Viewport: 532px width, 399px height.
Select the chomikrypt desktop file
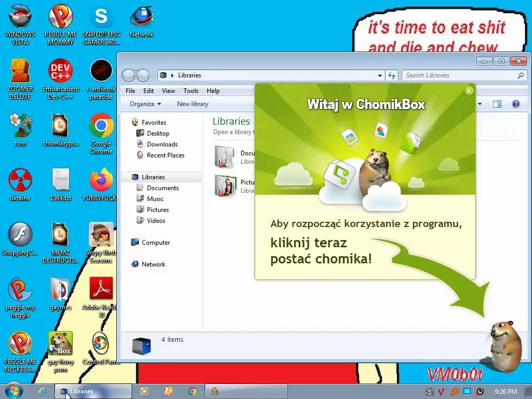(60, 129)
